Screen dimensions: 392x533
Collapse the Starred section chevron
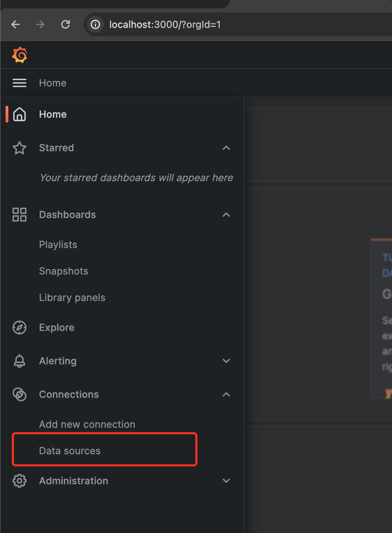tap(226, 148)
